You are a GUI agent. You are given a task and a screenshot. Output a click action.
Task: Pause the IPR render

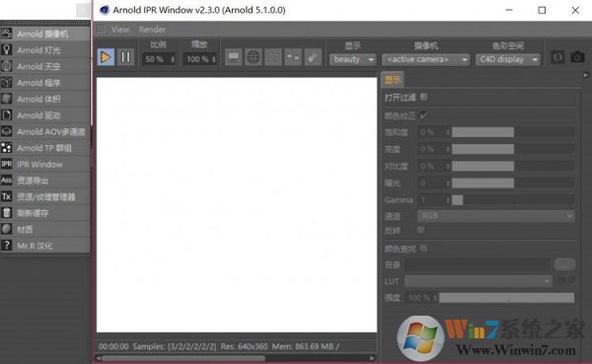point(125,57)
